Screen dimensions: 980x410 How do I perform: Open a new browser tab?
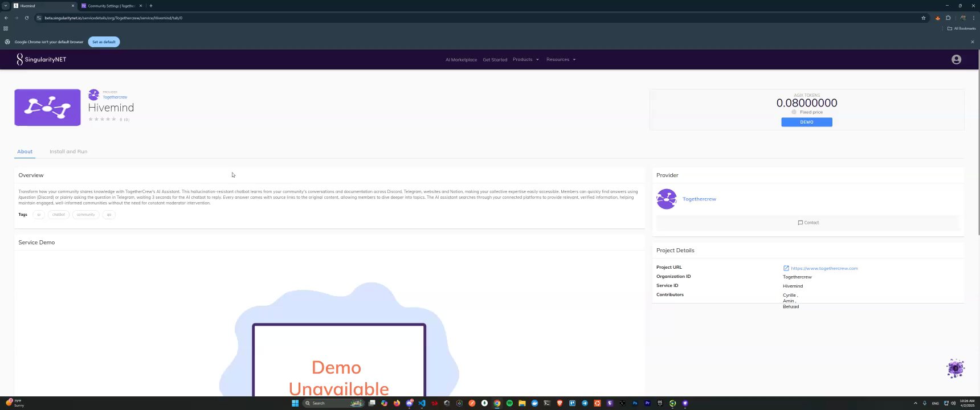[151, 6]
